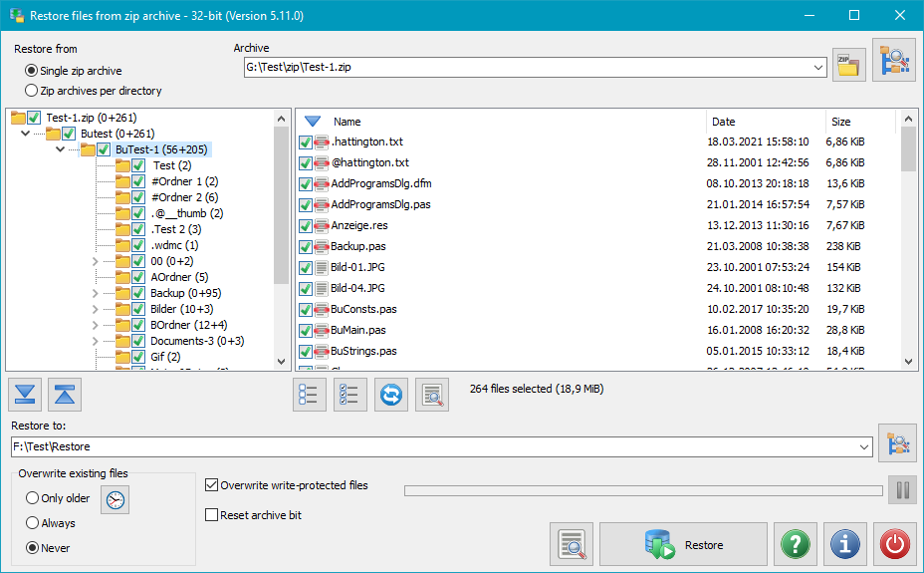
Task: Select the .Test 2 (3) folder
Action: (x=175, y=229)
